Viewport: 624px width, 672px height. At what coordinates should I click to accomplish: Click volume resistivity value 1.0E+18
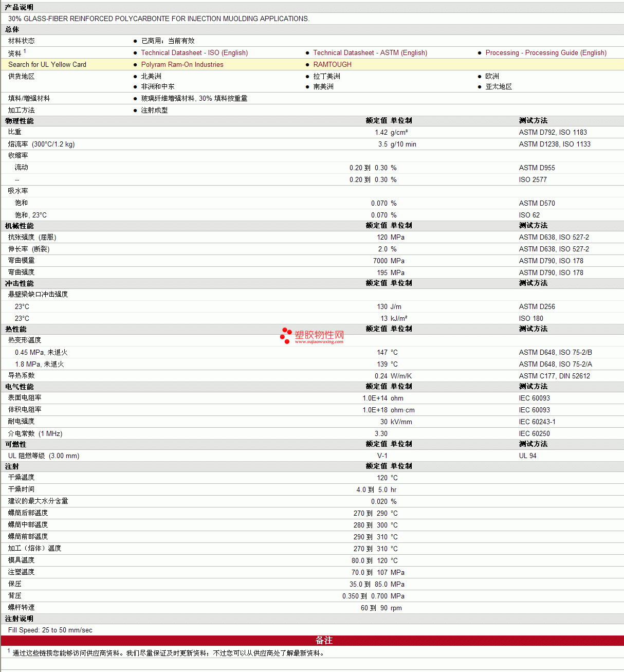375,410
